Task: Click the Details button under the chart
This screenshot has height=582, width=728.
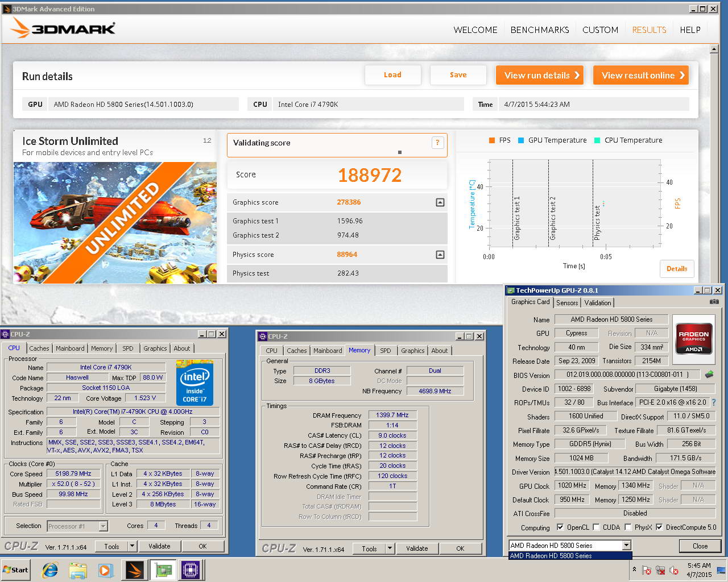Action: pos(677,269)
